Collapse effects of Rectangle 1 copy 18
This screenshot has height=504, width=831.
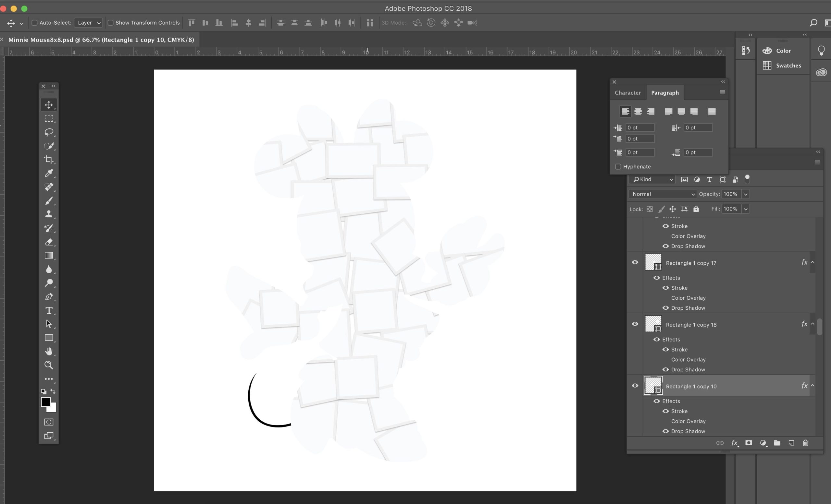(812, 324)
